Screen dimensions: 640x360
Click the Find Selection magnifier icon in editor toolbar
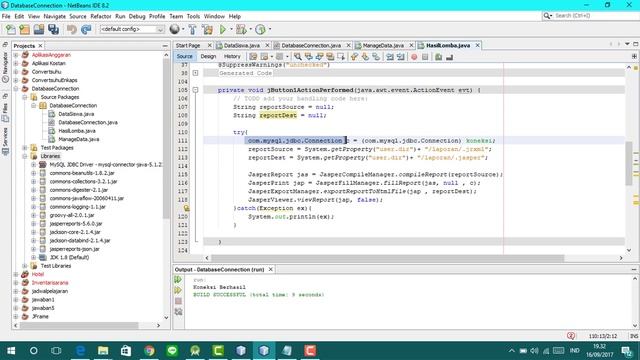pyautogui.click(x=298, y=57)
